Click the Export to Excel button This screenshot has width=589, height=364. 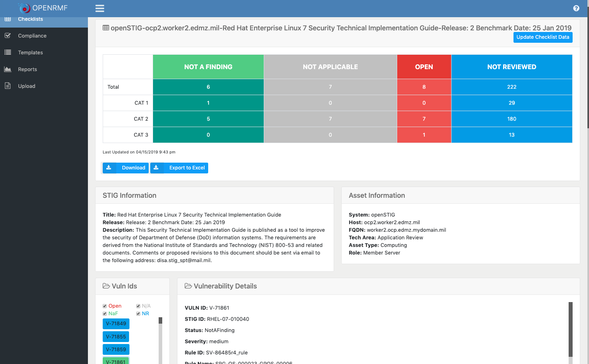tap(179, 168)
